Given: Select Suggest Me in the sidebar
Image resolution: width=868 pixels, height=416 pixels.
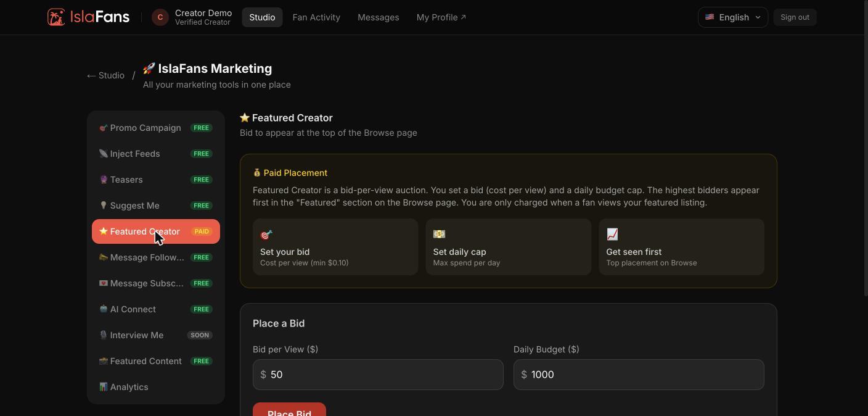Looking at the screenshot, I should click(x=156, y=206).
